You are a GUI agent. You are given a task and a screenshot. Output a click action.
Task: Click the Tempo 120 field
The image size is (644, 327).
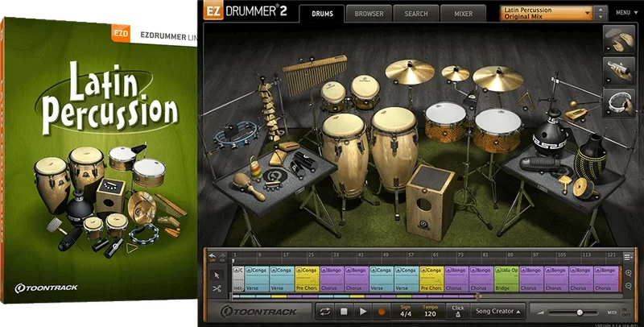pos(430,314)
